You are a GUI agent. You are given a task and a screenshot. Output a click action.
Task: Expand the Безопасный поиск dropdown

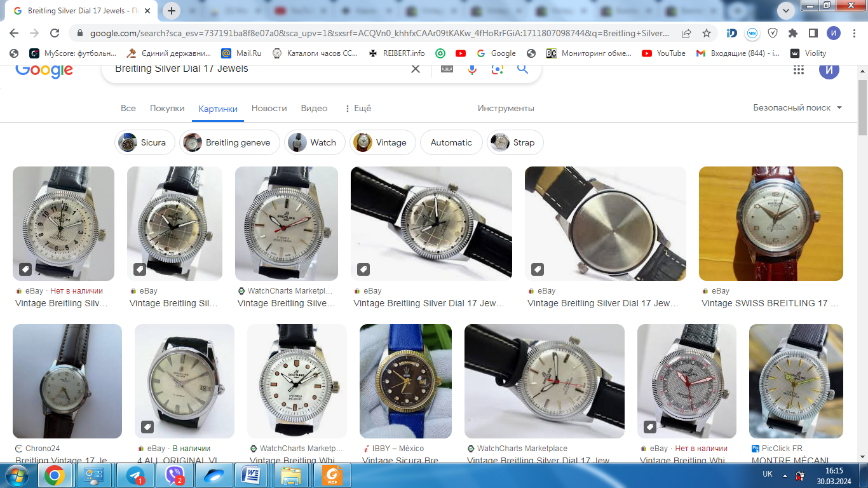pyautogui.click(x=797, y=108)
